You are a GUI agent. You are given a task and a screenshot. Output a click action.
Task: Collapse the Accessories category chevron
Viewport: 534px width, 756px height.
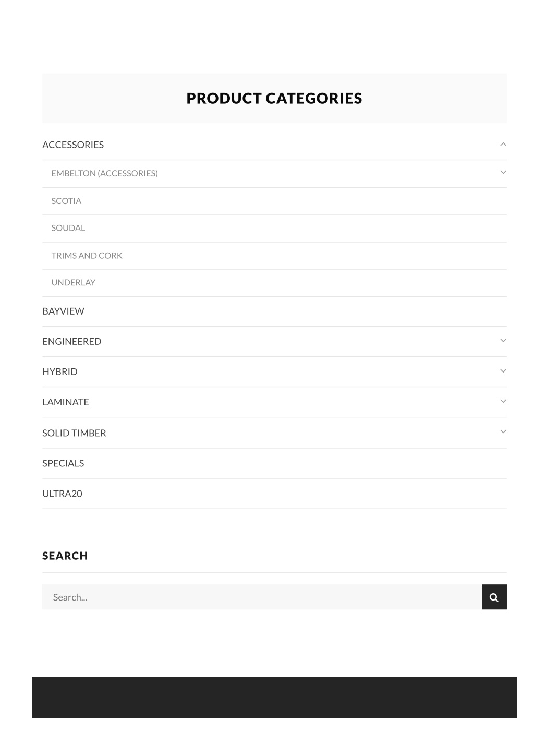tap(503, 144)
